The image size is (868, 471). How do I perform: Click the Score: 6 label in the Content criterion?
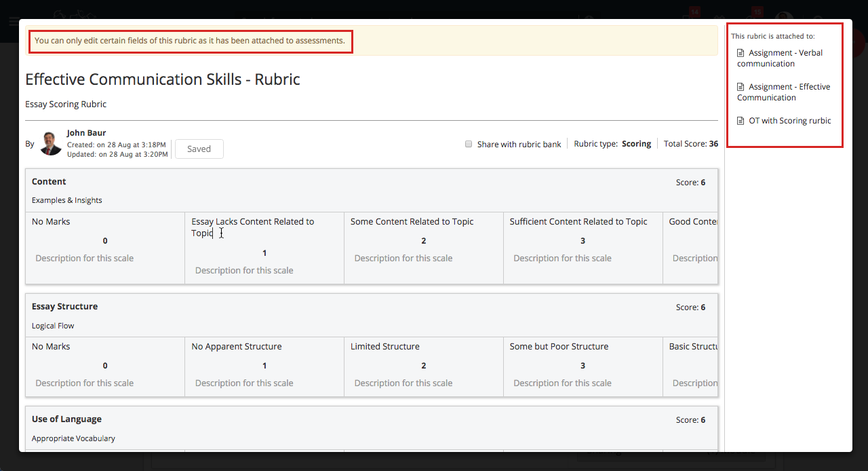(690, 183)
